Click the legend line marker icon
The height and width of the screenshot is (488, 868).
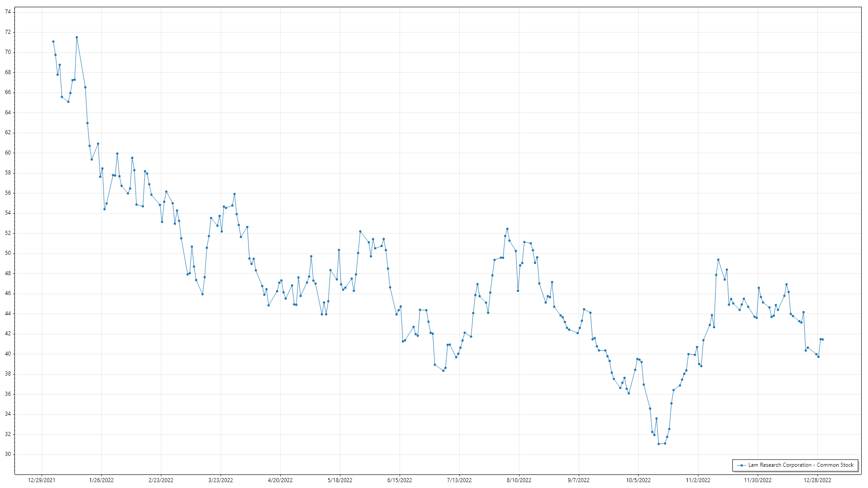coord(741,465)
